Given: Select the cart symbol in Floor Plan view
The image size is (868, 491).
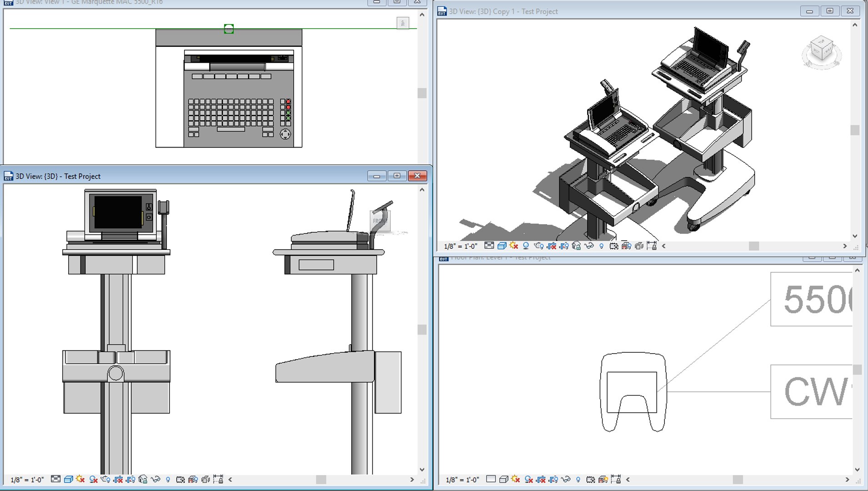Looking at the screenshot, I should [633, 392].
